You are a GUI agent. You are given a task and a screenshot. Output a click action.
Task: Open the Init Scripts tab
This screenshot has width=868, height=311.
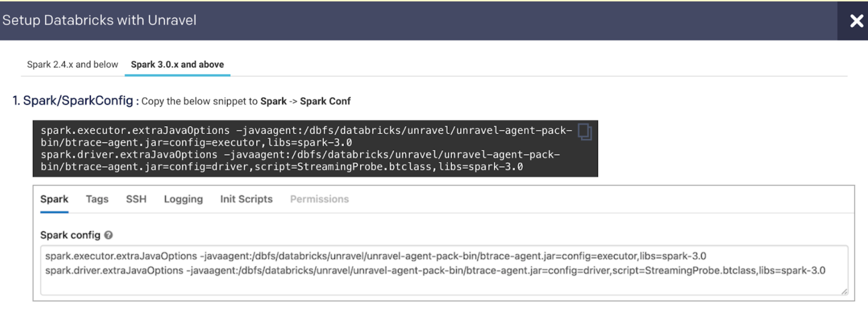tap(246, 199)
